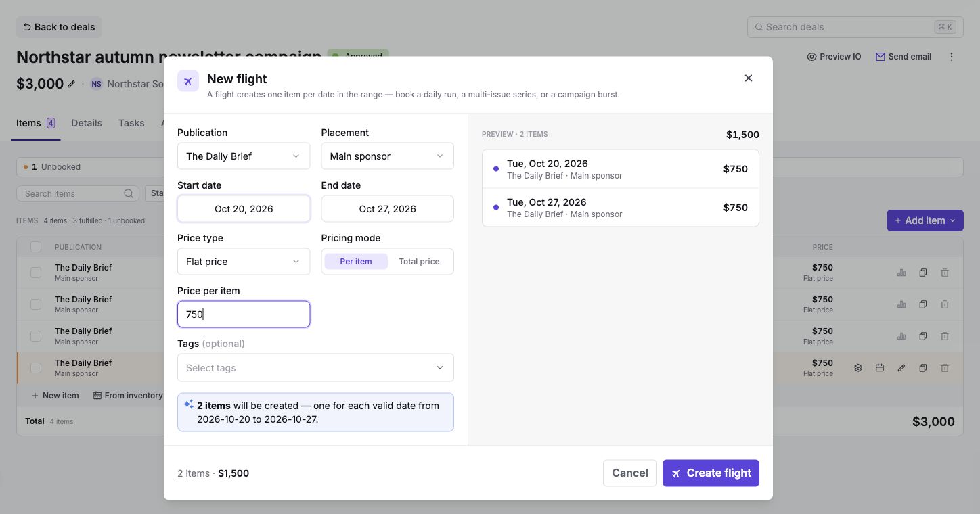Focus the Price per item field

pyautogui.click(x=244, y=314)
